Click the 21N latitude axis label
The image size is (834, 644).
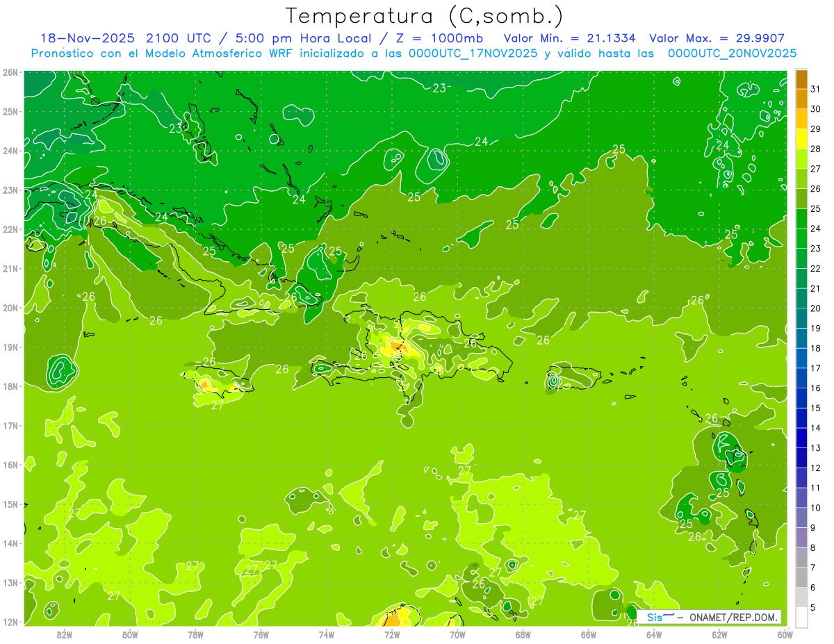(x=10, y=269)
